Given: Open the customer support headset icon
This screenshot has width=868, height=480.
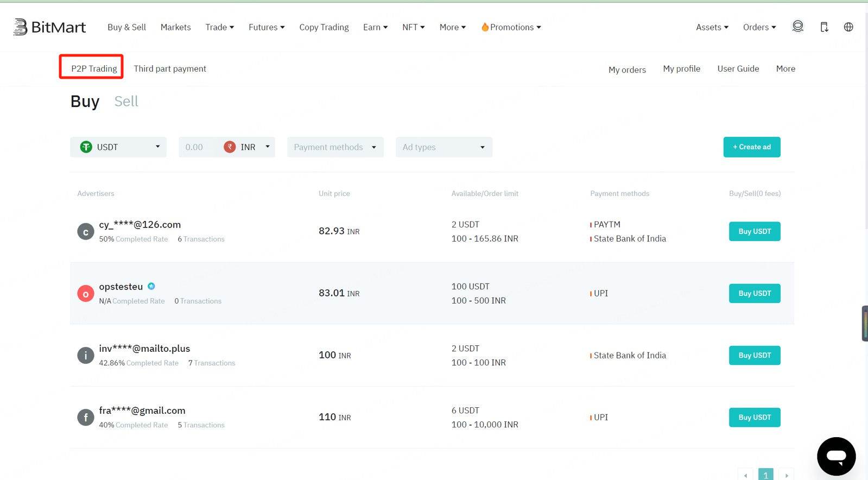Looking at the screenshot, I should coord(797,27).
